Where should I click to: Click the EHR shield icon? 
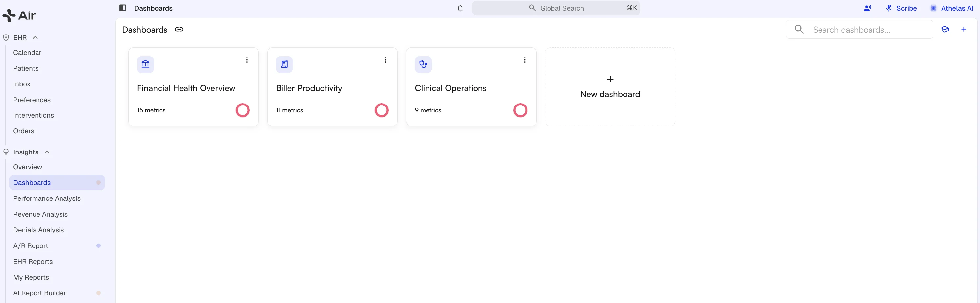coord(6,38)
